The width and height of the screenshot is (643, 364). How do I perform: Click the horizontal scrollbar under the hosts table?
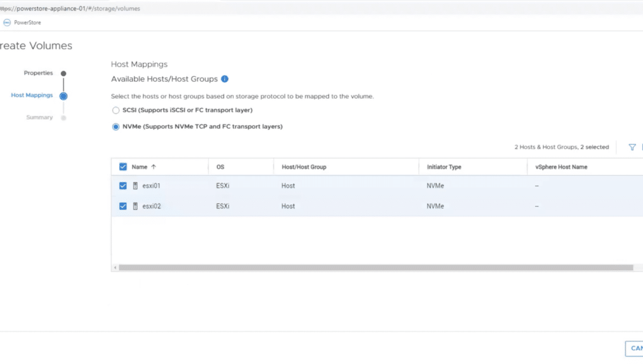[375, 268]
